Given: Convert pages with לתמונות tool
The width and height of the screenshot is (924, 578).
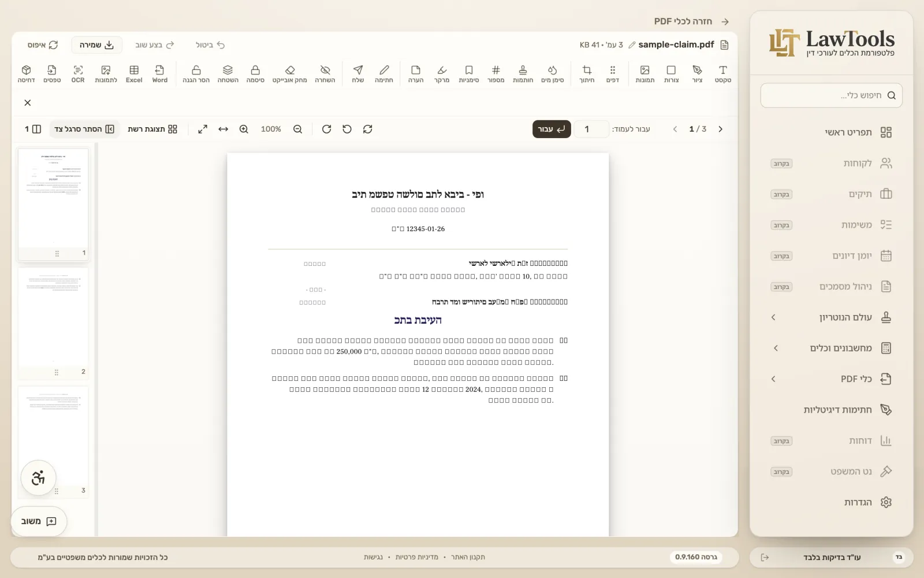Looking at the screenshot, I should pos(106,74).
